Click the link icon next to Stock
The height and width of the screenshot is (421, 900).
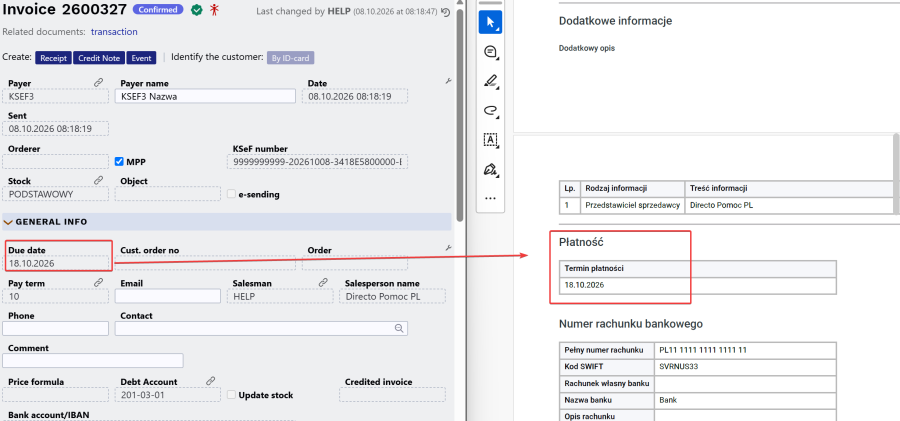99,180
